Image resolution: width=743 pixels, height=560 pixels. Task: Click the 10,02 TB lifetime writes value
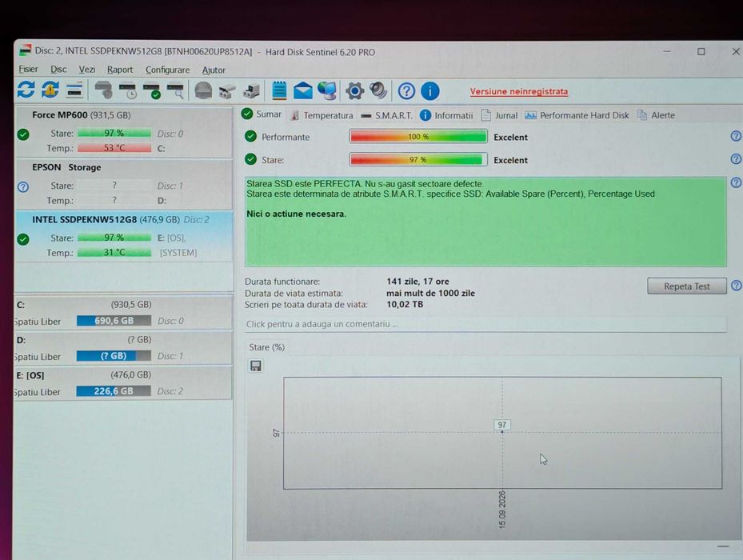[405, 305]
